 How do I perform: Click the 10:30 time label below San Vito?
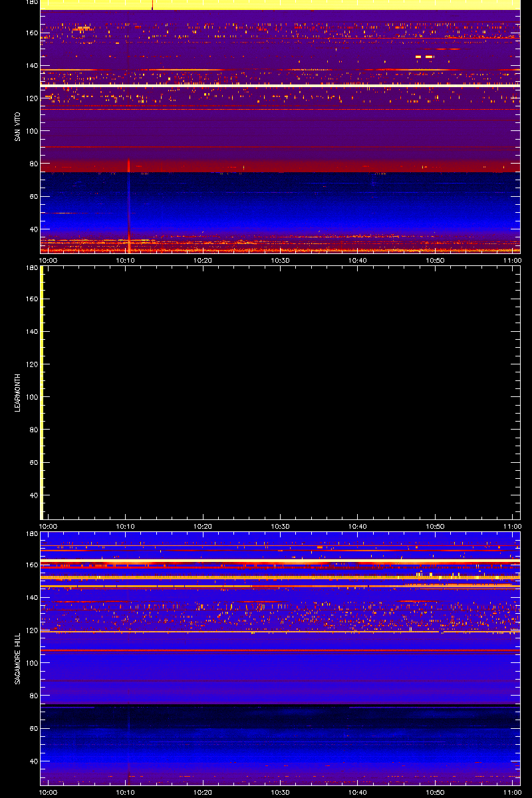click(x=281, y=261)
